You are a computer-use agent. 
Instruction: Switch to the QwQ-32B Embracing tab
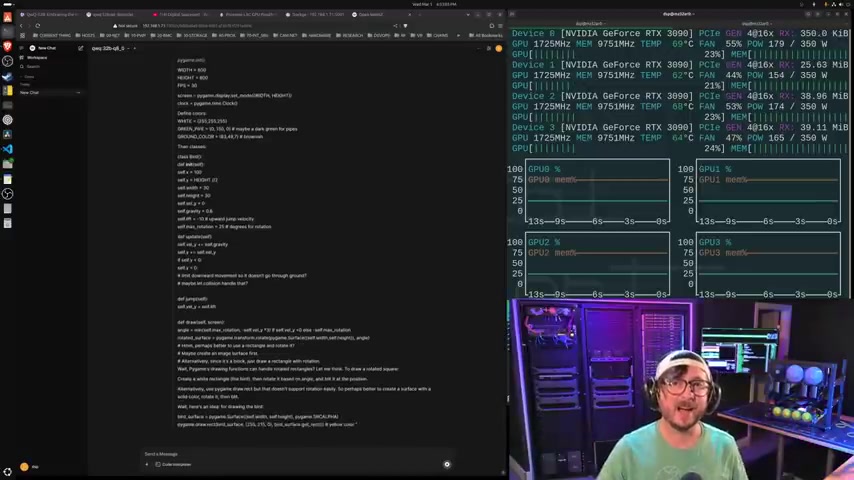point(48,15)
